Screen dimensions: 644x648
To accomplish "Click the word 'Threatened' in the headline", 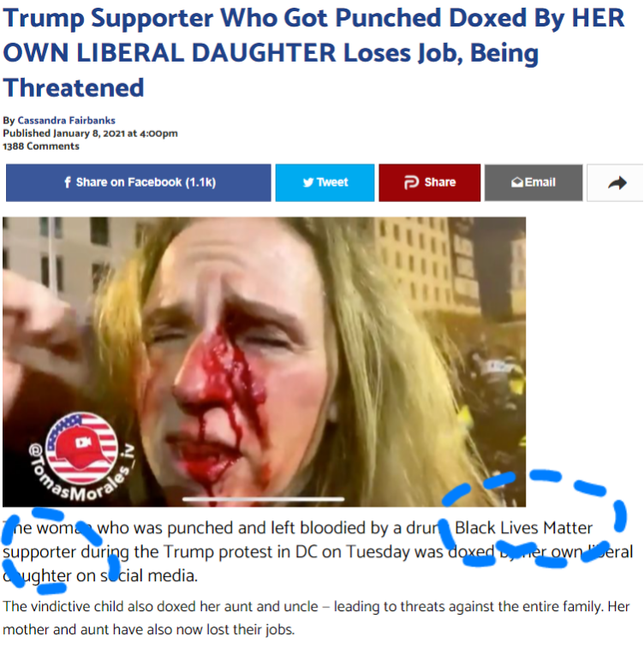I will [74, 87].
